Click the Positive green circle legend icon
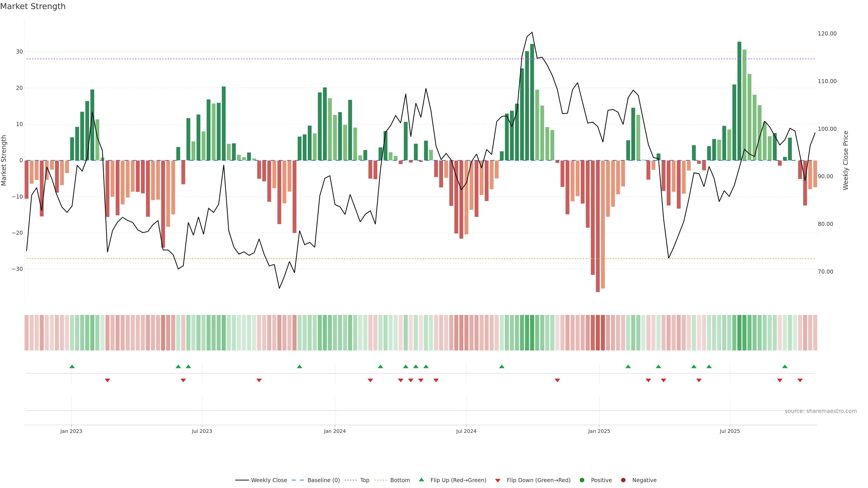Screen dimensions: 868x488 pyautogui.click(x=582, y=480)
